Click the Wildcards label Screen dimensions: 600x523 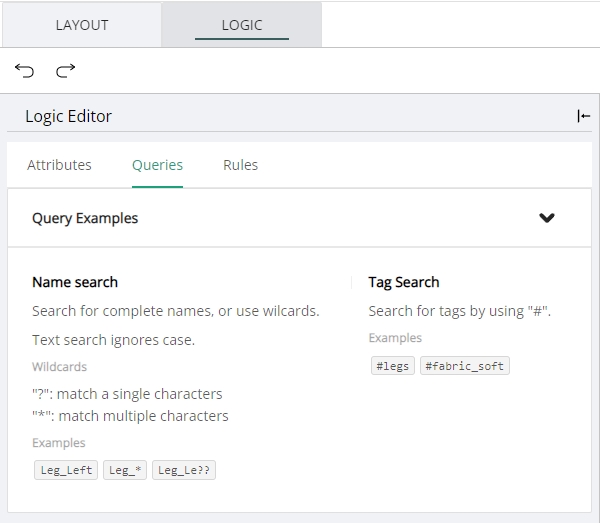59,367
